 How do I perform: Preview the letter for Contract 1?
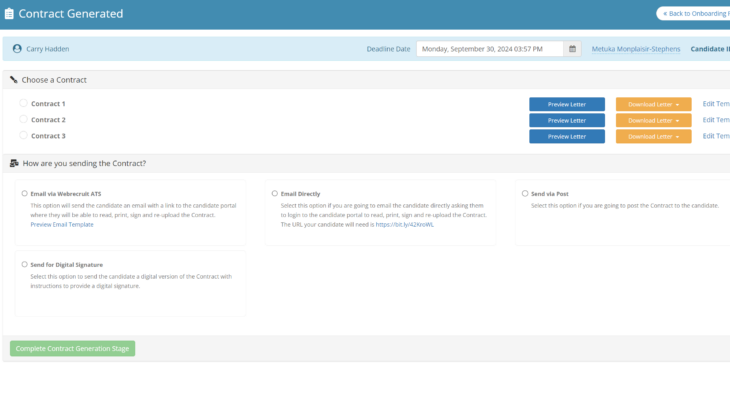566,104
